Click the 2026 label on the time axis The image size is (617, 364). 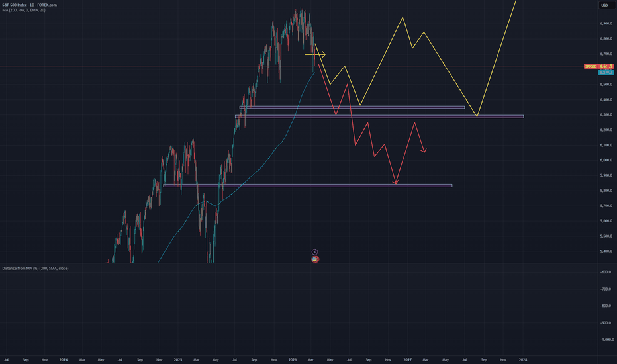[x=293, y=360]
